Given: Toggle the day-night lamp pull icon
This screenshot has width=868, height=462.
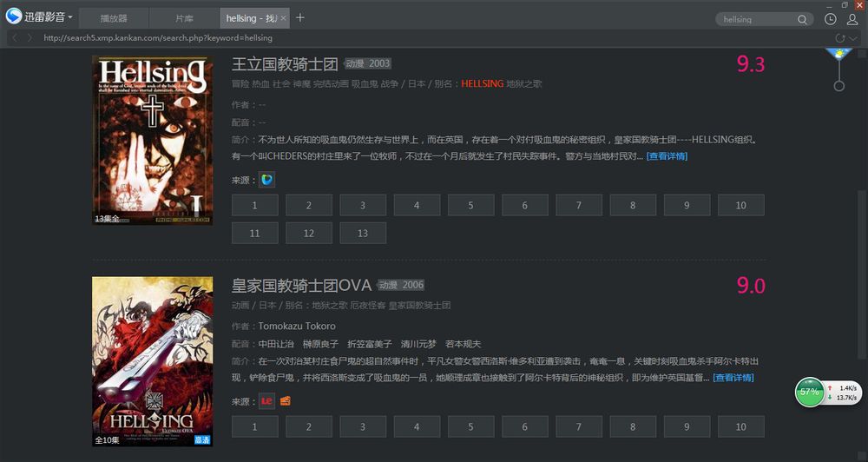Looking at the screenshot, I should 839,69.
